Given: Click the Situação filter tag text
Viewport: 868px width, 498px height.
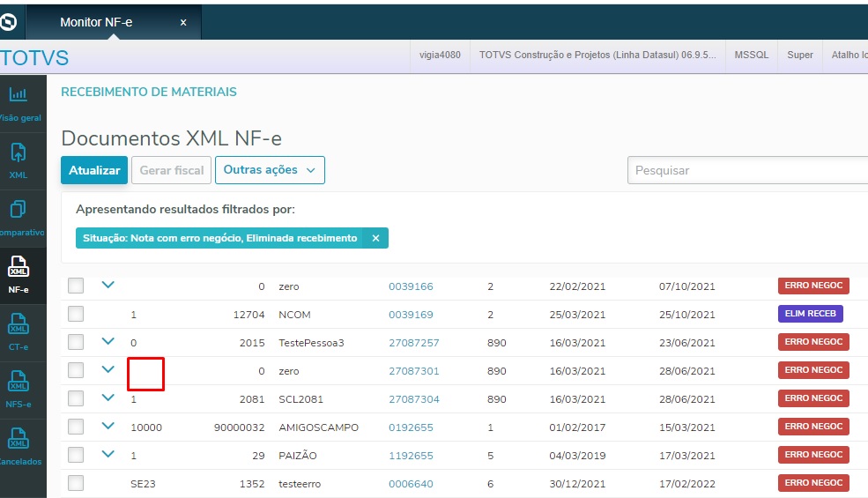Looking at the screenshot, I should coord(219,238).
